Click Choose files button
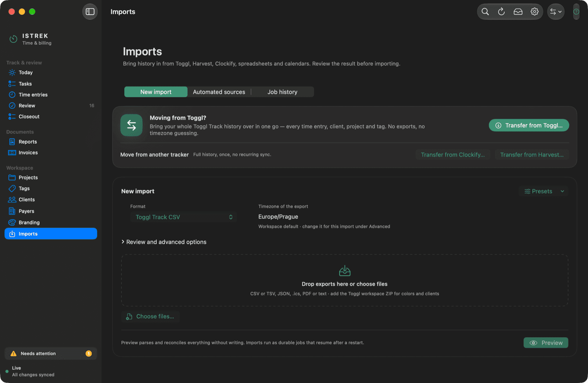 click(150, 316)
